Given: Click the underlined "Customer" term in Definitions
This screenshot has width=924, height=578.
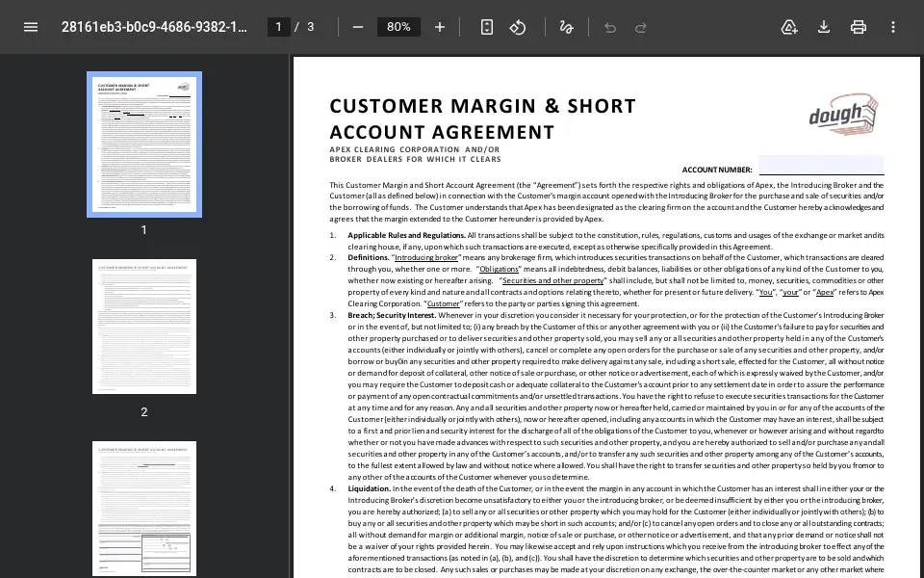Looking at the screenshot, I should click(443, 304).
